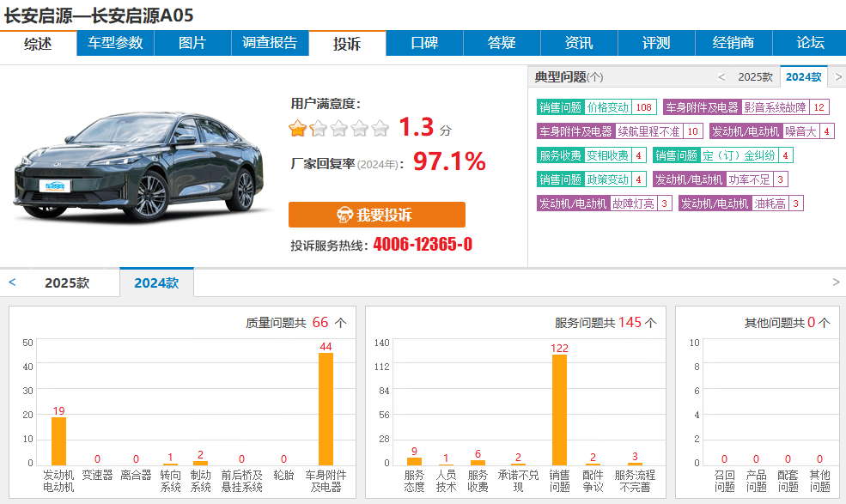The image size is (846, 504).
Task: Click the 我要投诉 orange button
Action: point(376,215)
